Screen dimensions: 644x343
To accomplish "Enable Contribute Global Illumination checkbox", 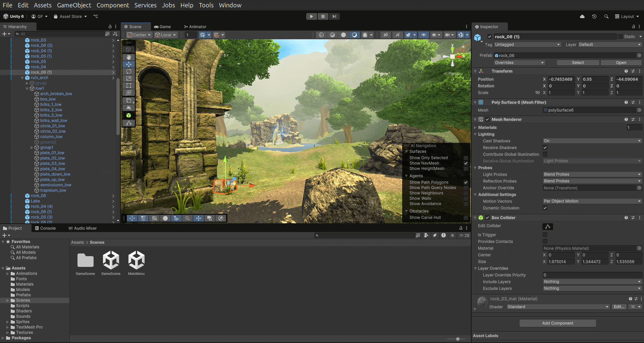I will coord(545,154).
